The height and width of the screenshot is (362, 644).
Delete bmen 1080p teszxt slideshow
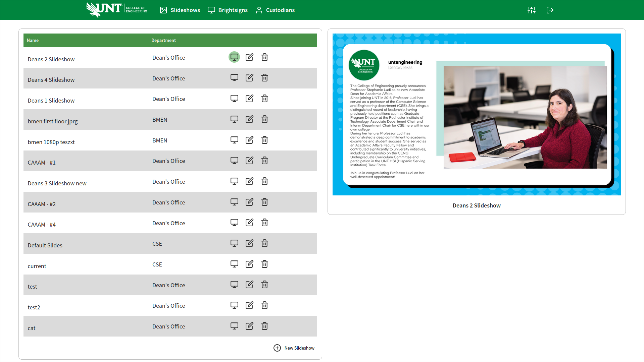click(x=264, y=140)
